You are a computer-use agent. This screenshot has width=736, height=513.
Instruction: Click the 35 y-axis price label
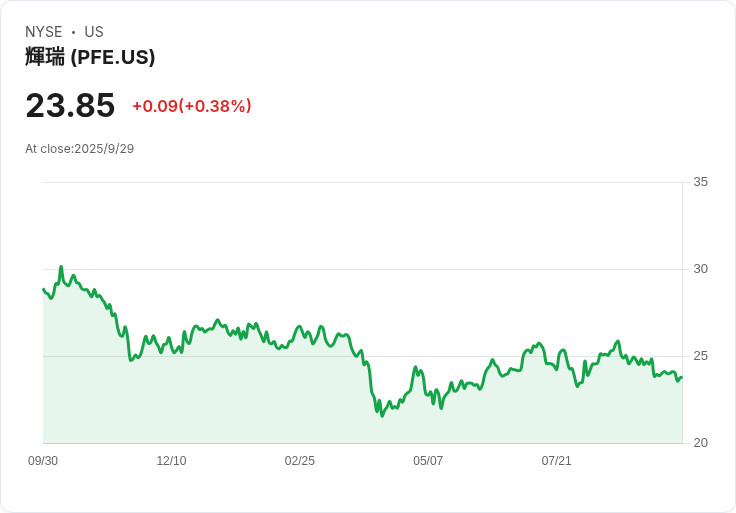coord(700,182)
